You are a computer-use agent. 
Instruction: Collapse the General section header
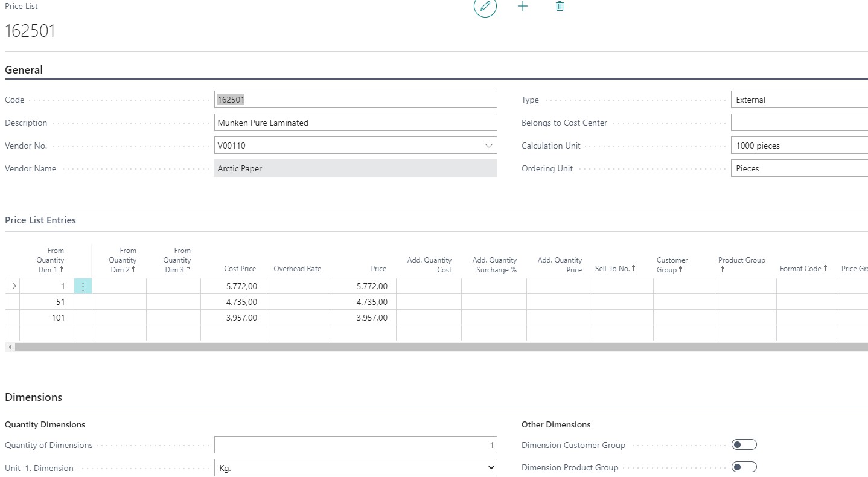coord(24,70)
